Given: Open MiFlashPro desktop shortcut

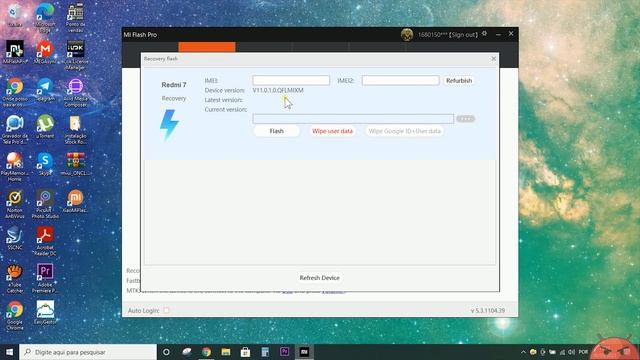Looking at the screenshot, I should click(x=15, y=52).
